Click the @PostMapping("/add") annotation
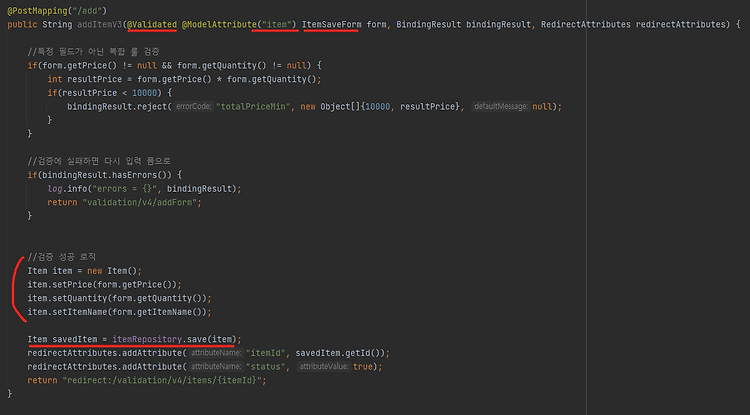The width and height of the screenshot is (750, 415). [x=57, y=11]
